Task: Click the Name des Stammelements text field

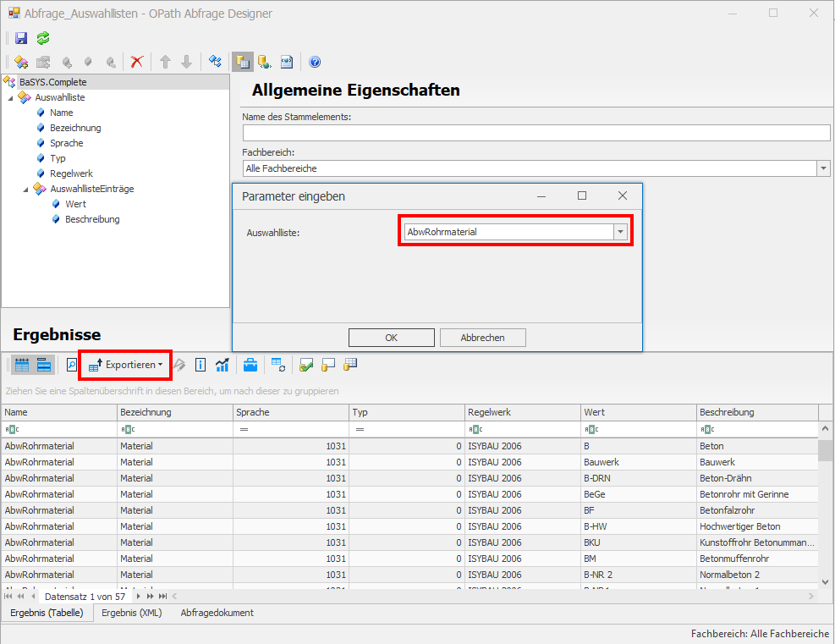Action: [x=536, y=133]
